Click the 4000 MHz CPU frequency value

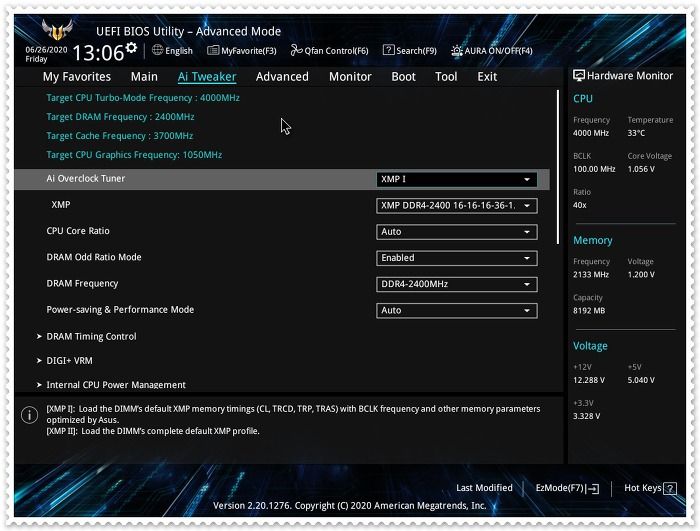[591, 133]
